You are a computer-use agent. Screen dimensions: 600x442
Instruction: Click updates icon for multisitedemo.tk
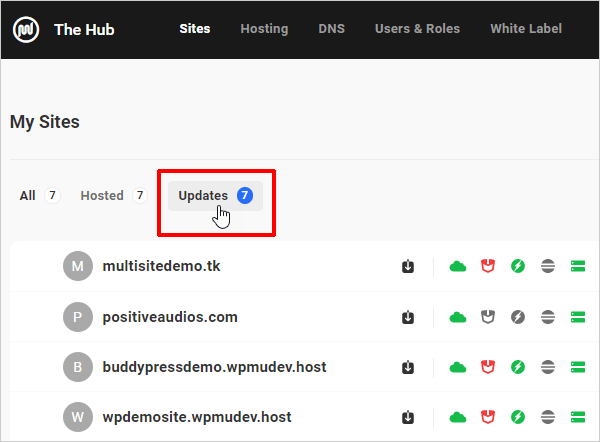pyautogui.click(x=408, y=266)
